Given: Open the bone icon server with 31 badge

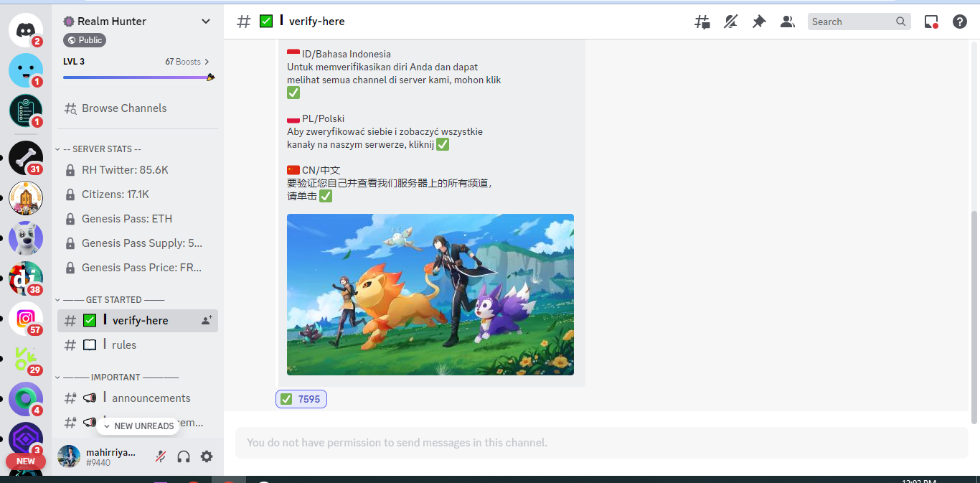Looking at the screenshot, I should click(x=26, y=158).
